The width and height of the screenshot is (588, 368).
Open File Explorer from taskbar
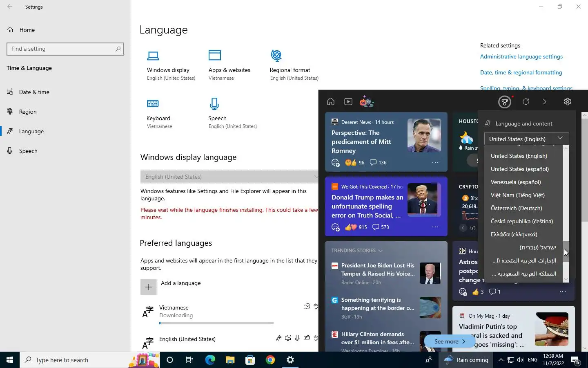tap(230, 360)
